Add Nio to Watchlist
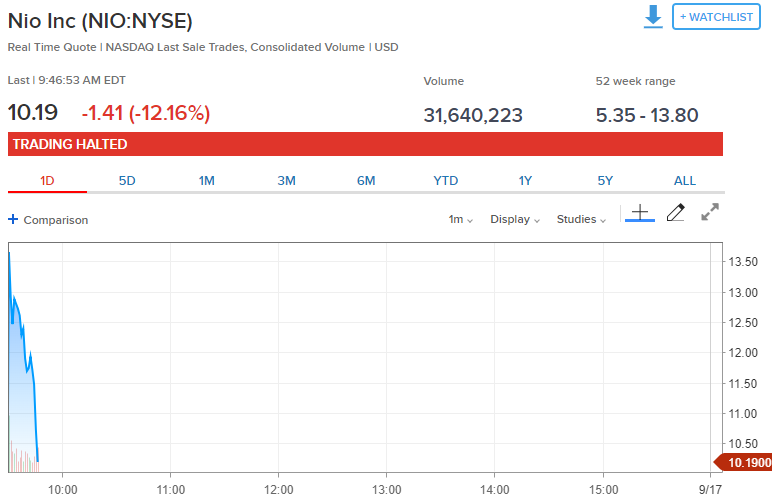The image size is (777, 503). tap(716, 17)
